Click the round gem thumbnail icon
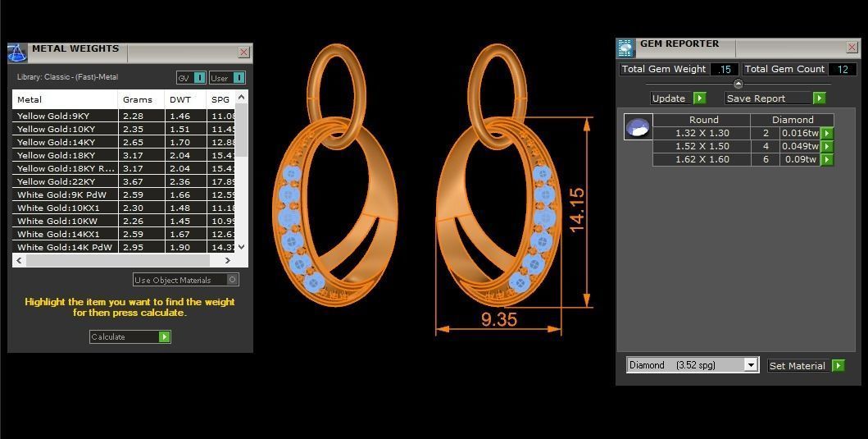868x439 pixels. click(639, 127)
